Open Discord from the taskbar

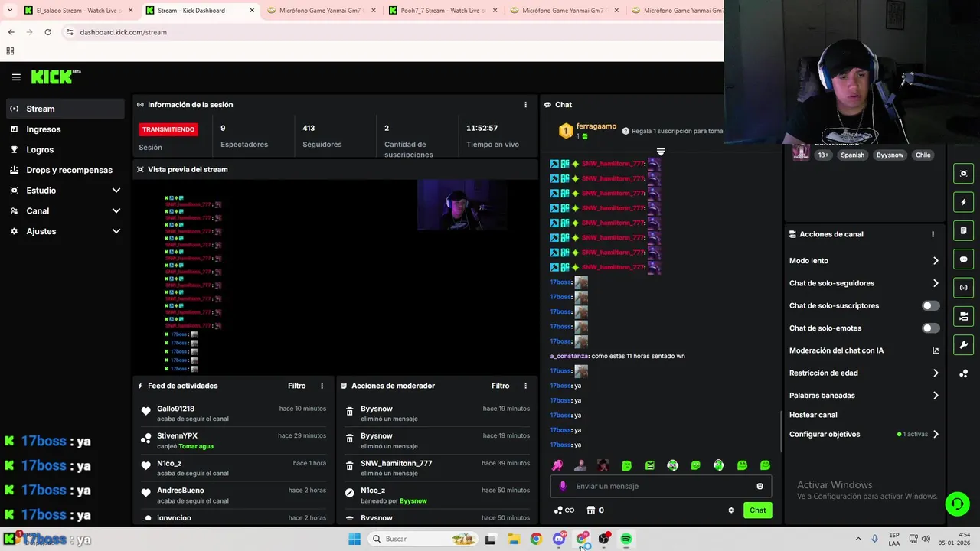559,539
